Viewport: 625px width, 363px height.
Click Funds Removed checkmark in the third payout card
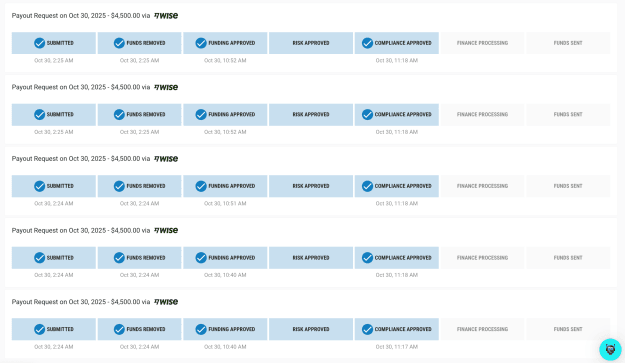pos(119,186)
